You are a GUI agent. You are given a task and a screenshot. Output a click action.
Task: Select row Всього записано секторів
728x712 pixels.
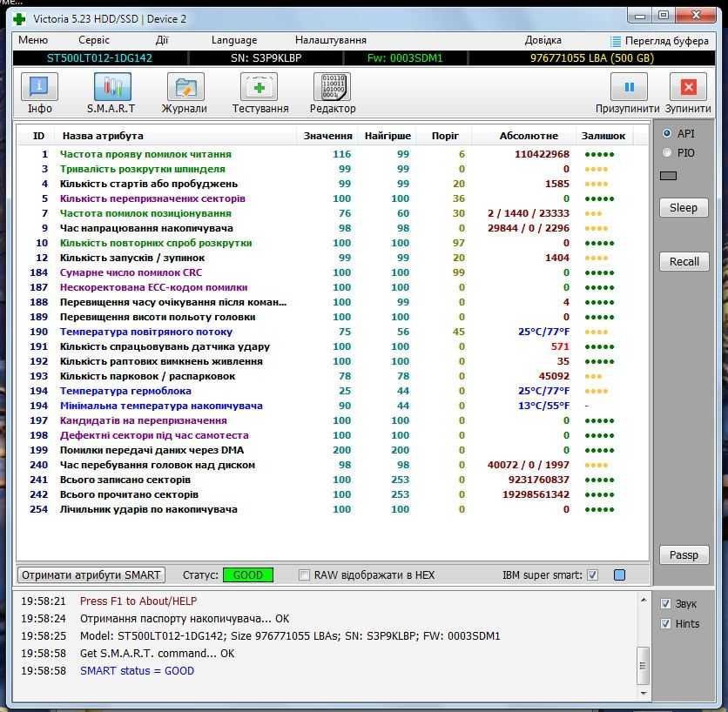pyautogui.click(x=332, y=480)
